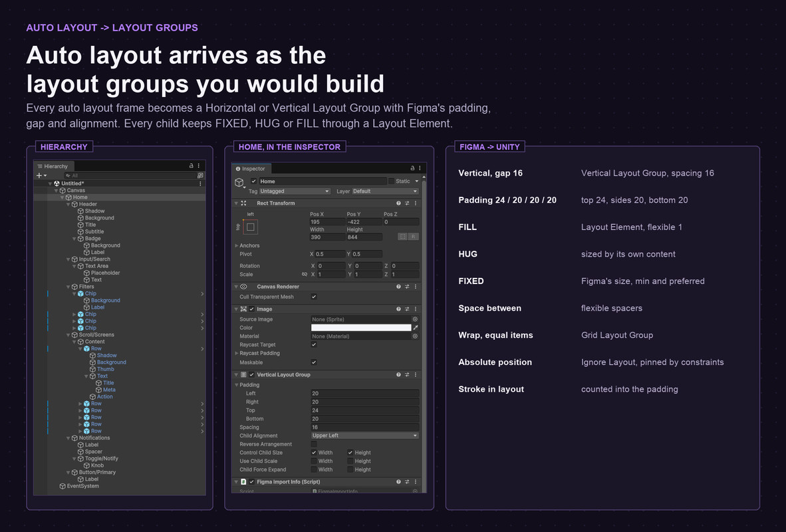Lock the Hierarchy panel with padlock icon
Screen dimensions: 786x532
click(191, 166)
